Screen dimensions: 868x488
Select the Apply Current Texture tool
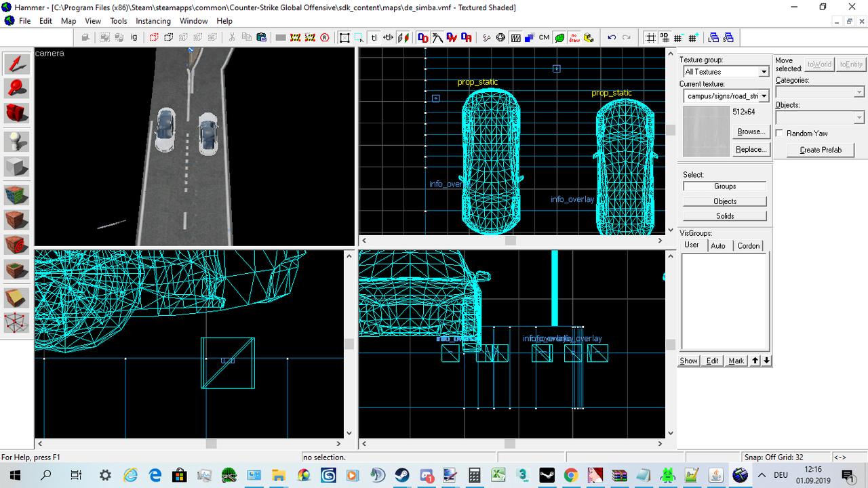point(18,220)
